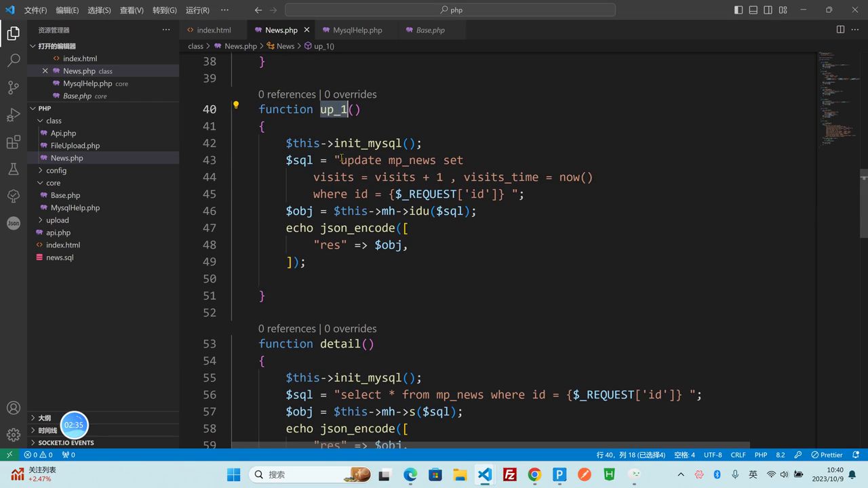
Task: Collapse the 打开的编辑器 section
Action: pos(103,46)
